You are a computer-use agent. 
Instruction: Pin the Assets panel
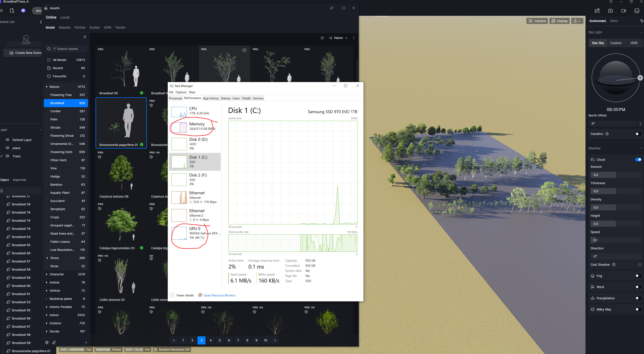click(x=332, y=8)
